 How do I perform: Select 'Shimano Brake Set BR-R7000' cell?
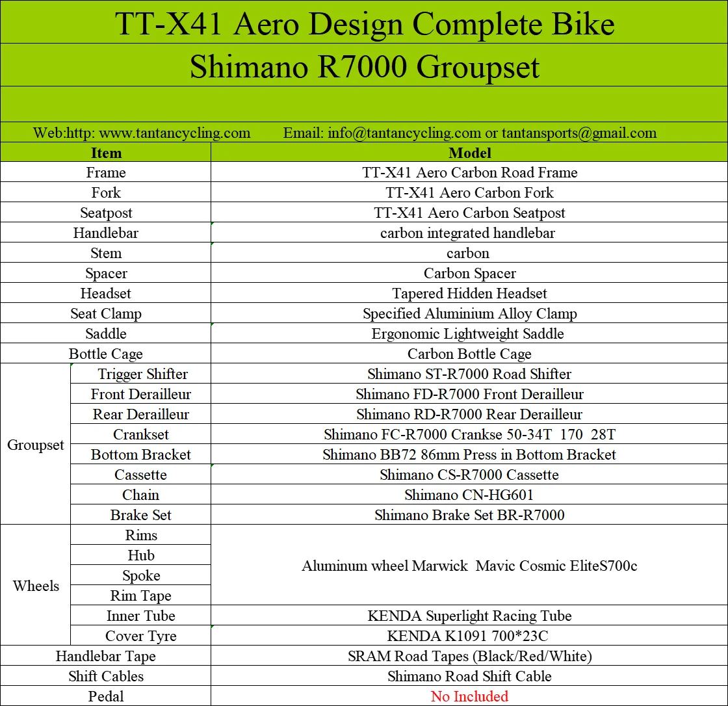point(469,515)
